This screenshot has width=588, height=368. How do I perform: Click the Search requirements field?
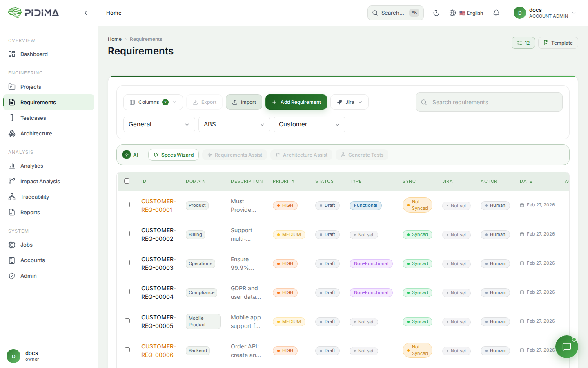point(489,102)
